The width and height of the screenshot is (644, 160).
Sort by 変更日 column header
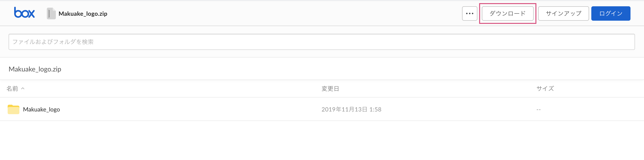[x=330, y=89]
